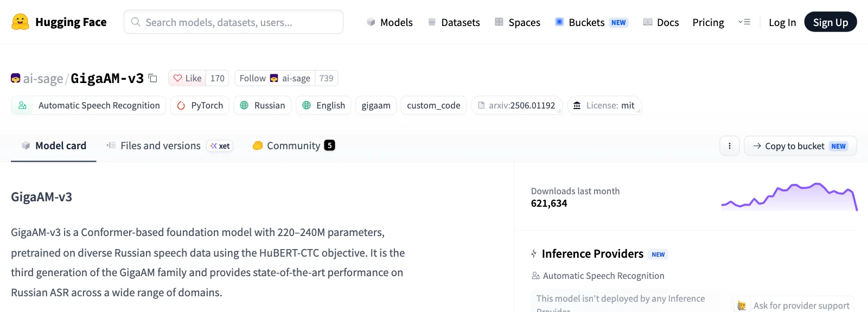View the 170 likes count
Screen dimensions: 868x312
tap(218, 78)
